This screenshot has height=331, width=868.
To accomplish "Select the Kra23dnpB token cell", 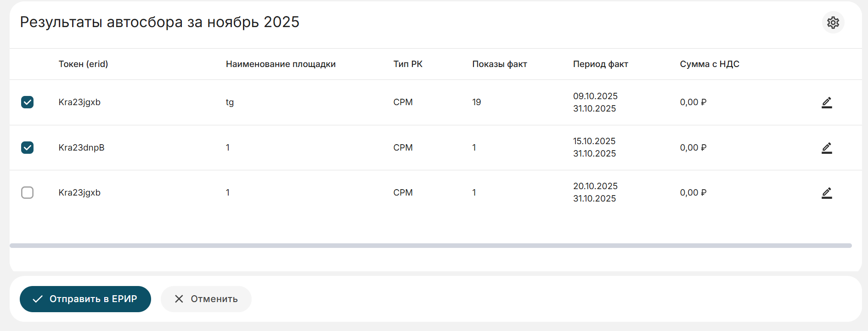I will [81, 147].
